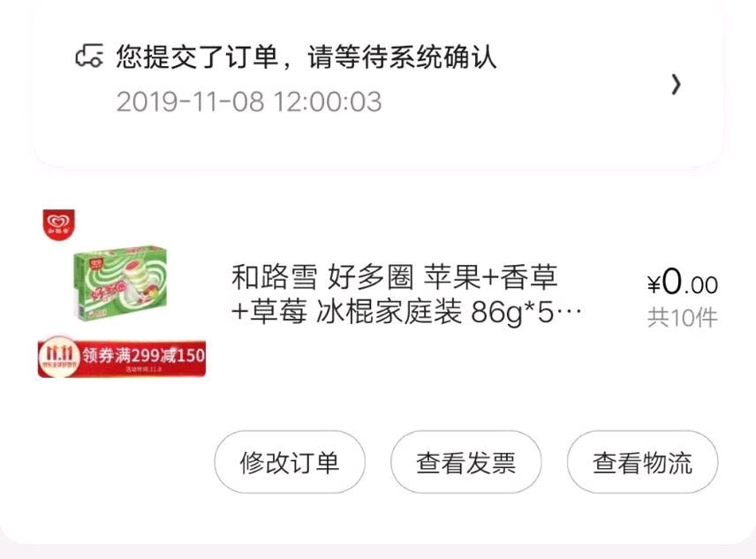Open product title 和路雪 好多圈 苹果+香草
The width and height of the screenshot is (756, 559).
[395, 277]
